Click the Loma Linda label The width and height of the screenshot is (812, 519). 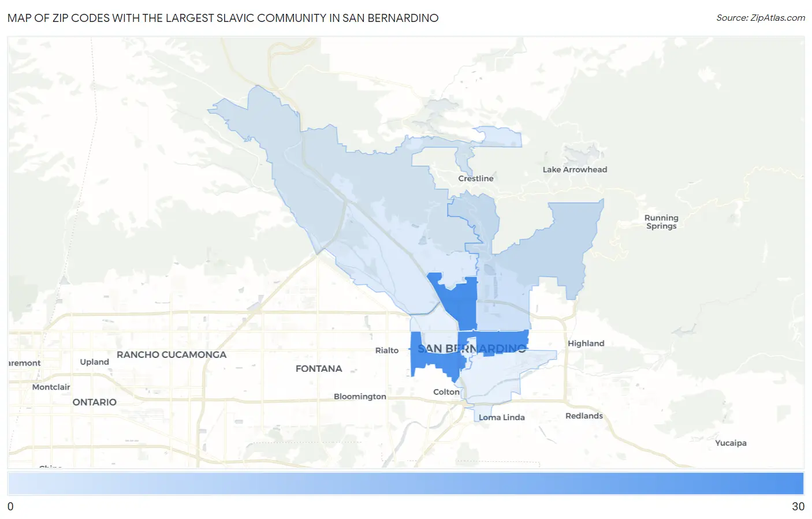click(x=501, y=417)
